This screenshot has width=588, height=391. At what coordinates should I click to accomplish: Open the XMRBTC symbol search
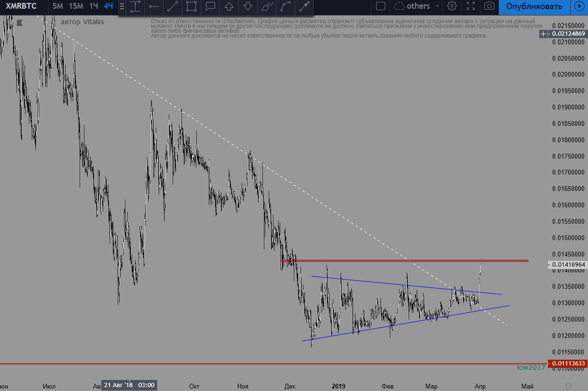click(x=22, y=6)
